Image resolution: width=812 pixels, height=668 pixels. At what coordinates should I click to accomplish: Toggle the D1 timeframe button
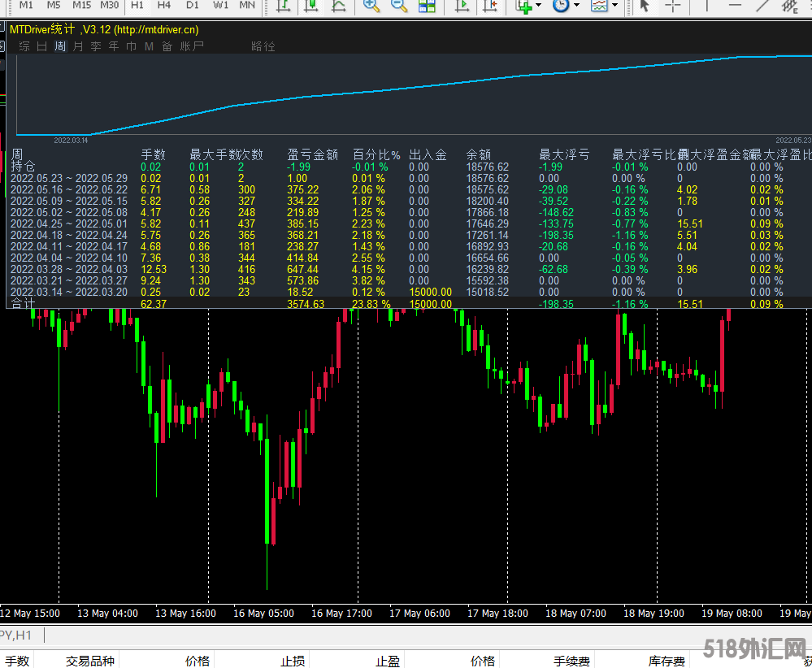(192, 5)
